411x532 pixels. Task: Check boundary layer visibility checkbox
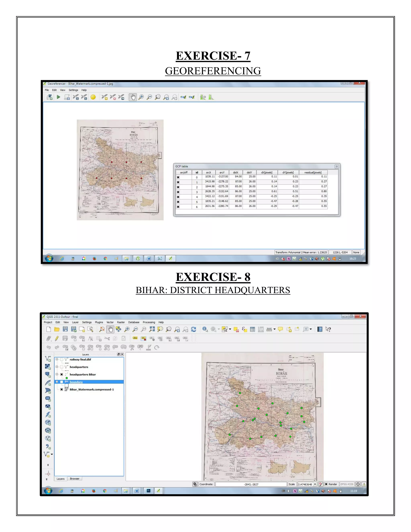coord(62,382)
